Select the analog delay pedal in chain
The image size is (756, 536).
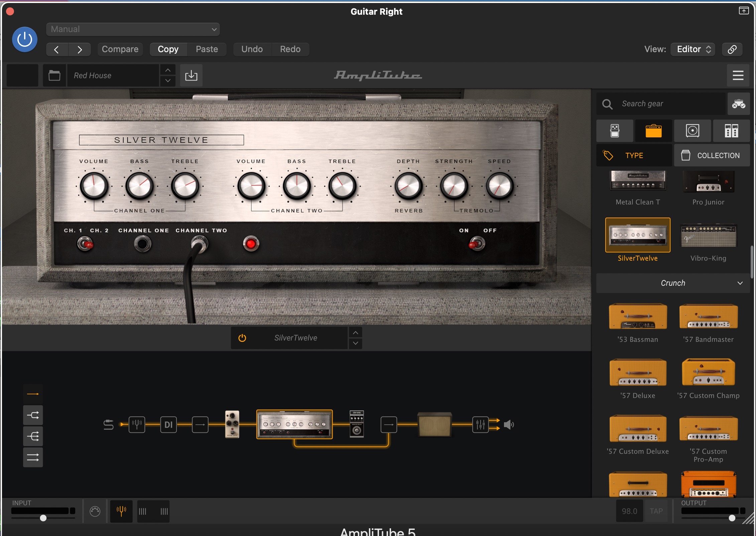click(x=357, y=424)
